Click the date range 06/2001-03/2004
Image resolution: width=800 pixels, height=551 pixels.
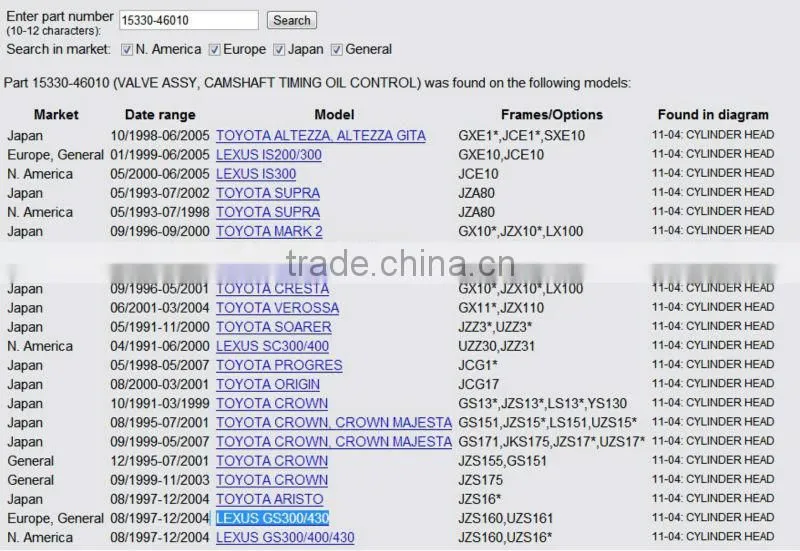(160, 308)
